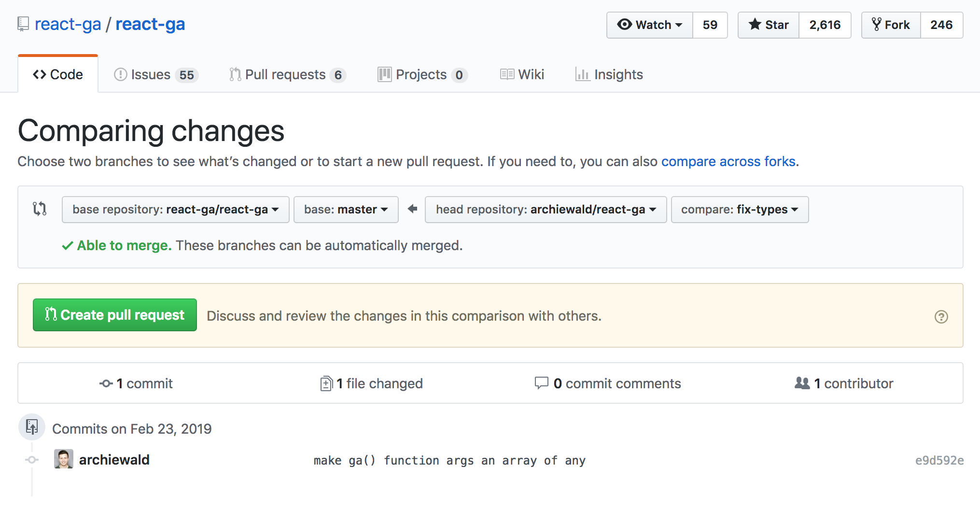980x509 pixels.
Task: View the 59 watchers count
Action: (x=710, y=25)
